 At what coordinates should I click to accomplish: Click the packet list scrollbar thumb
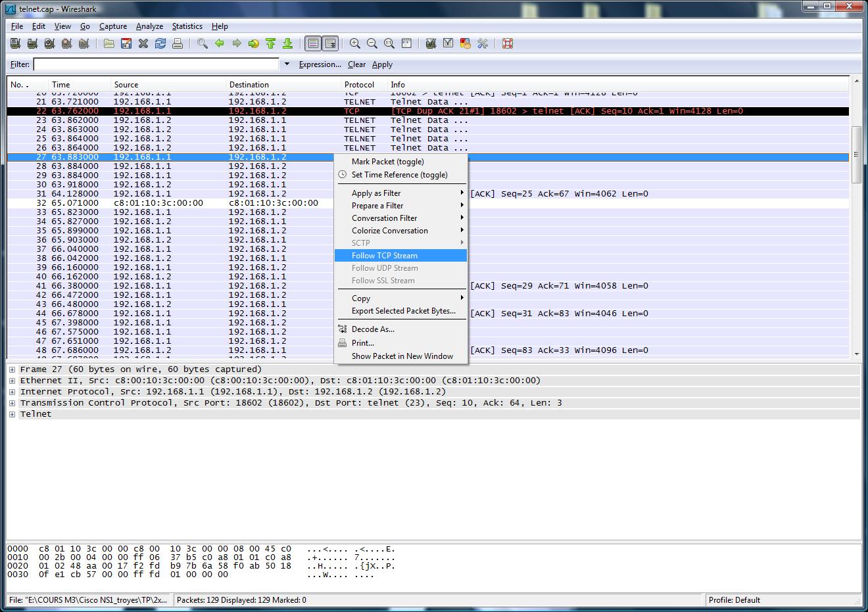tap(856, 155)
